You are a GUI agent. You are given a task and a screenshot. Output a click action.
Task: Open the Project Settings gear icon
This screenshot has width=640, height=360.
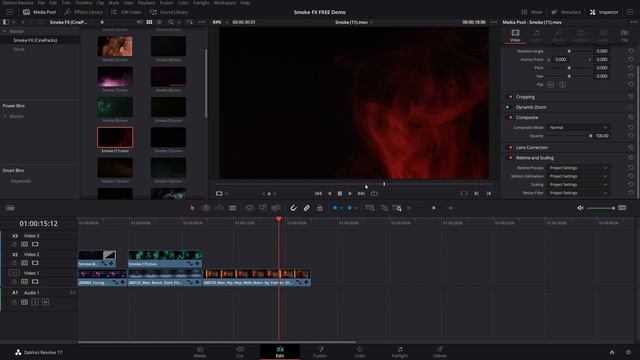click(628, 352)
